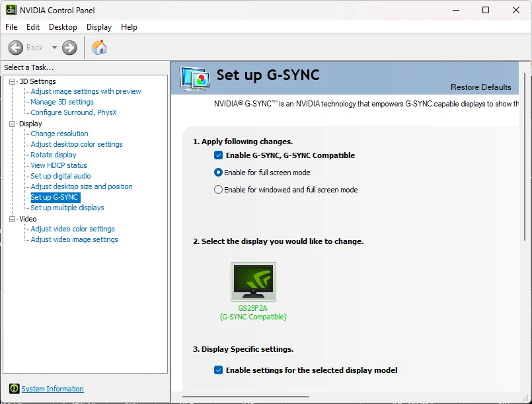Click the Forward arrow toolbar icon

(69, 48)
